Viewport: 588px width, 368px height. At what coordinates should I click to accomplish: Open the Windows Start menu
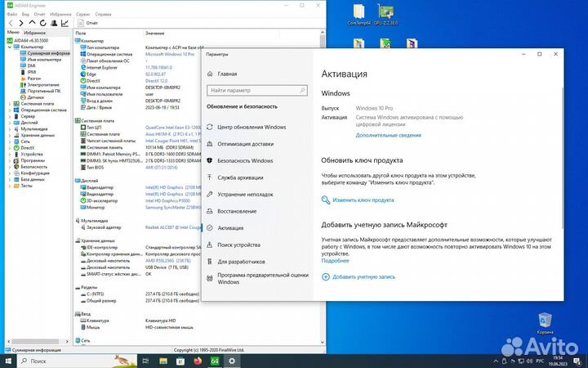pyautogui.click(x=8, y=361)
